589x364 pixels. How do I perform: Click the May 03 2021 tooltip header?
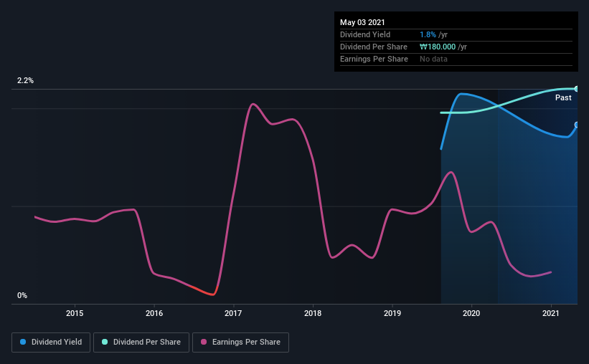click(362, 22)
